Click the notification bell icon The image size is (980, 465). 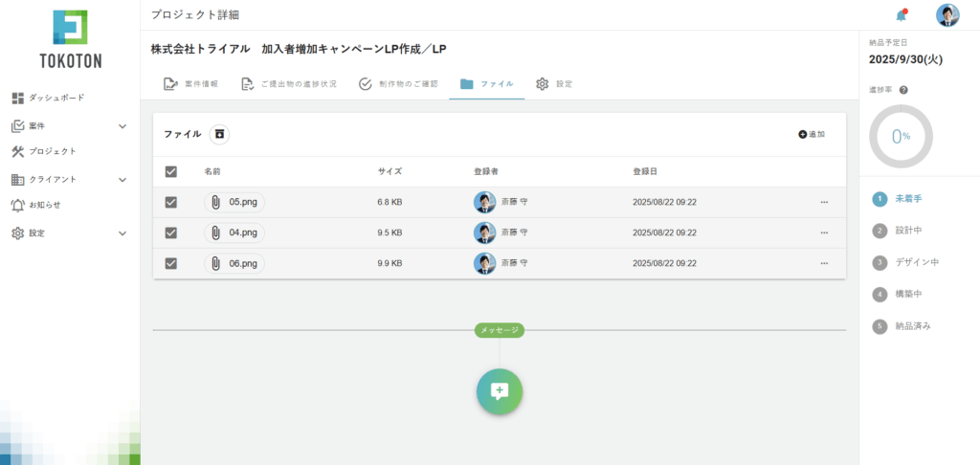[900, 15]
